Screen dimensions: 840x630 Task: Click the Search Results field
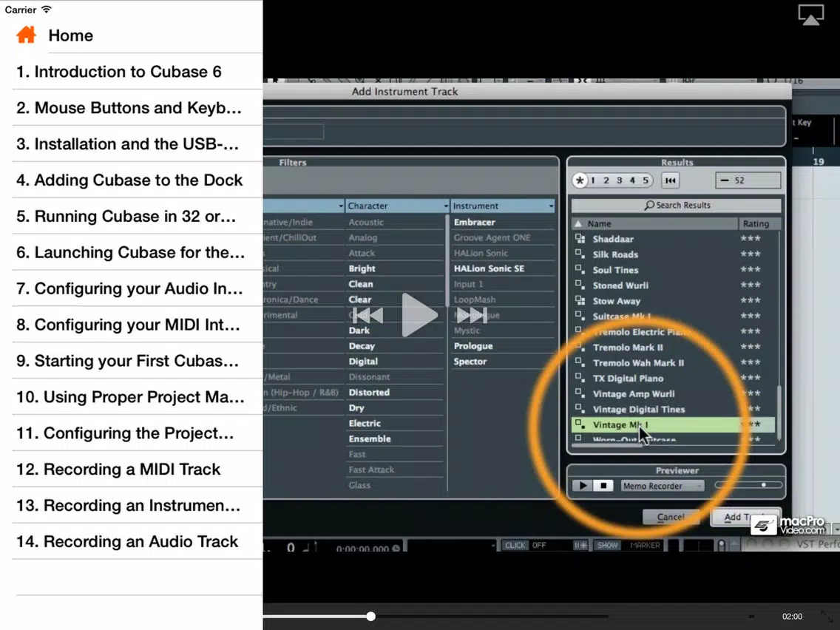coord(676,205)
